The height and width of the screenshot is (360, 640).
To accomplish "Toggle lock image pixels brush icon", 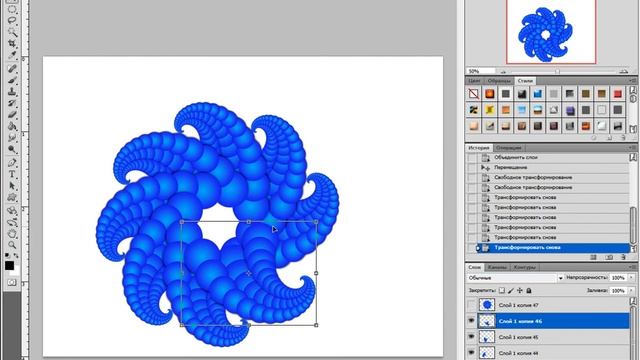I will (x=511, y=291).
